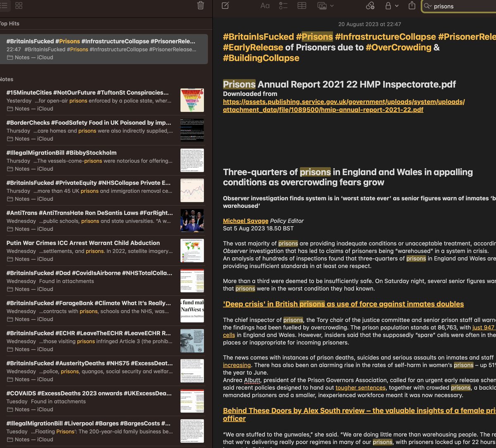This screenshot has height=448, width=496.
Task: Click the 'Three-quarters of prisons' headline
Action: click(348, 177)
